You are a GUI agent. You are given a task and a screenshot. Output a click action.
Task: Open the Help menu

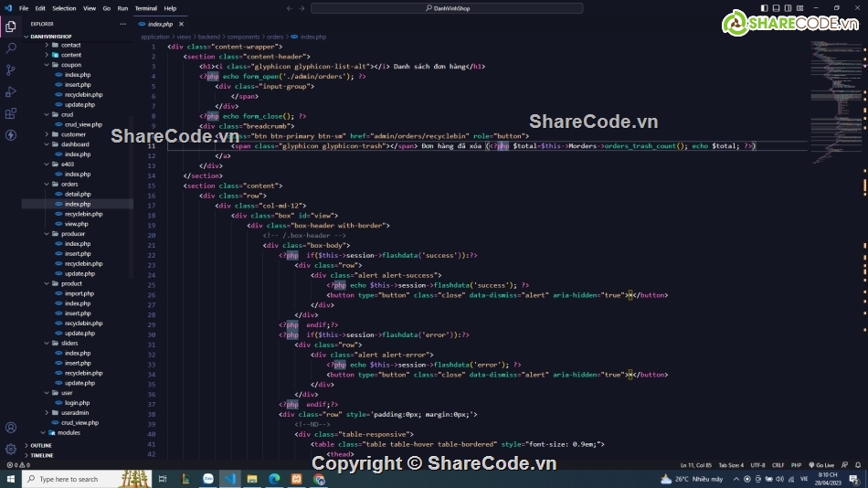170,8
